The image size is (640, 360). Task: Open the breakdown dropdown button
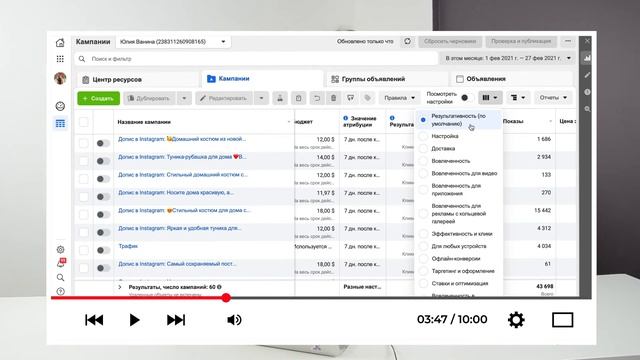tap(518, 98)
